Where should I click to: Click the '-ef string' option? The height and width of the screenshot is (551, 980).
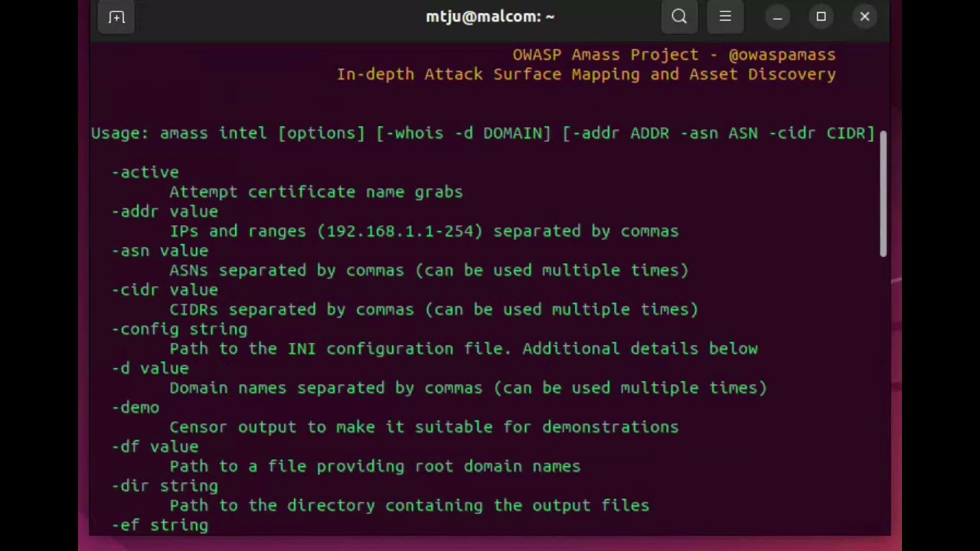(x=160, y=525)
